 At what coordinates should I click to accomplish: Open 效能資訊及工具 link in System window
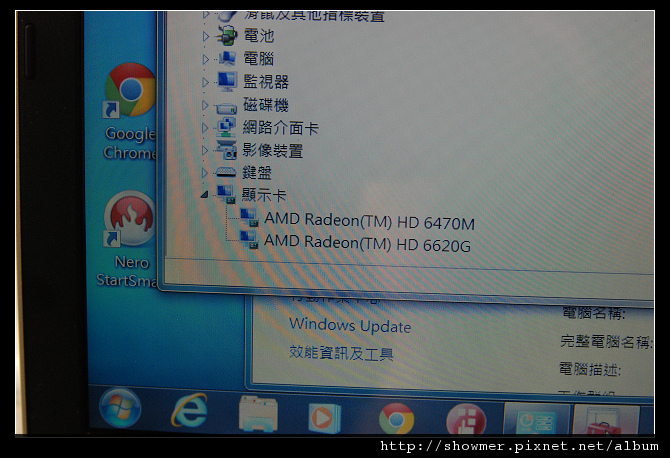341,353
